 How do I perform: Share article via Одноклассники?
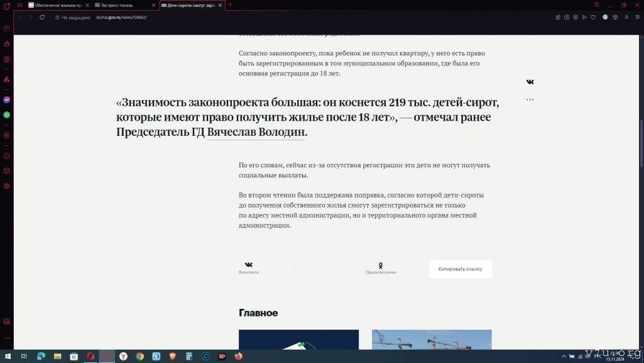pyautogui.click(x=380, y=269)
